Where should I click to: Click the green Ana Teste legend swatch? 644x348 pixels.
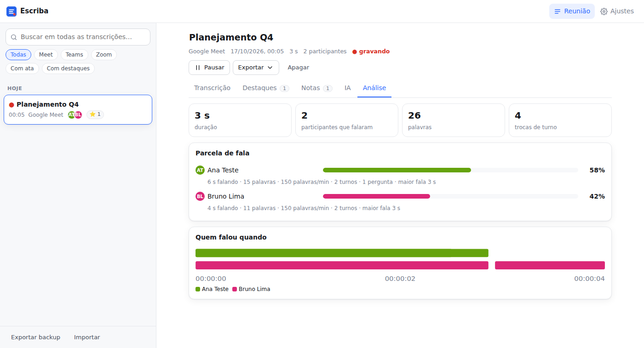pyautogui.click(x=198, y=289)
